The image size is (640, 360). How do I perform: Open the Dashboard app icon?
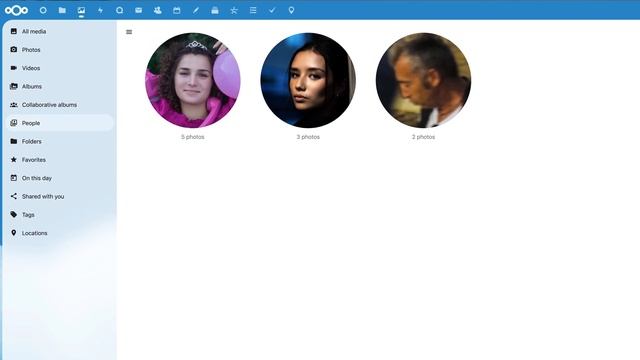(43, 10)
